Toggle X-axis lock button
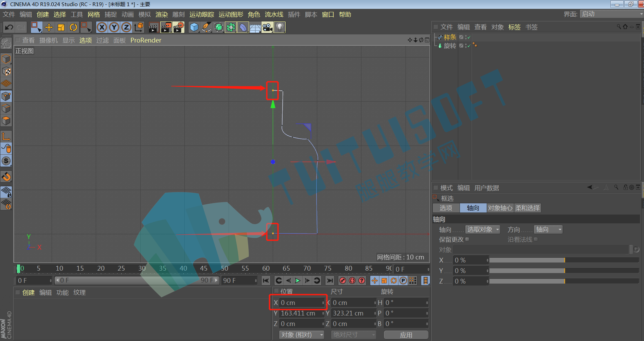The image size is (644, 341). coord(102,27)
